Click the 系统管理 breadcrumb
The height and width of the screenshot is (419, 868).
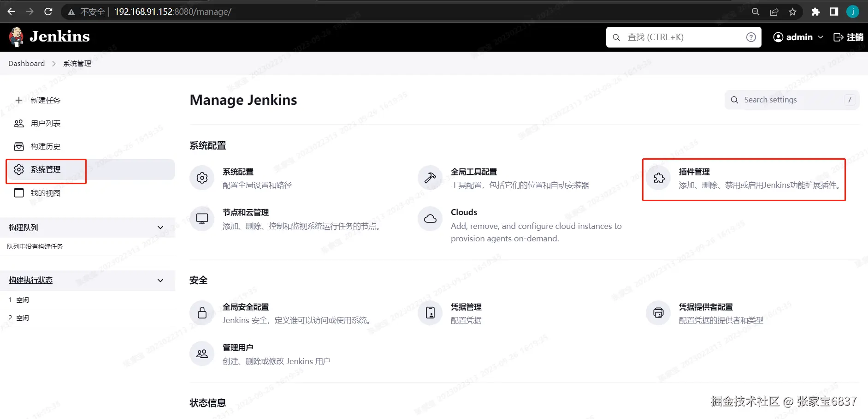click(77, 64)
